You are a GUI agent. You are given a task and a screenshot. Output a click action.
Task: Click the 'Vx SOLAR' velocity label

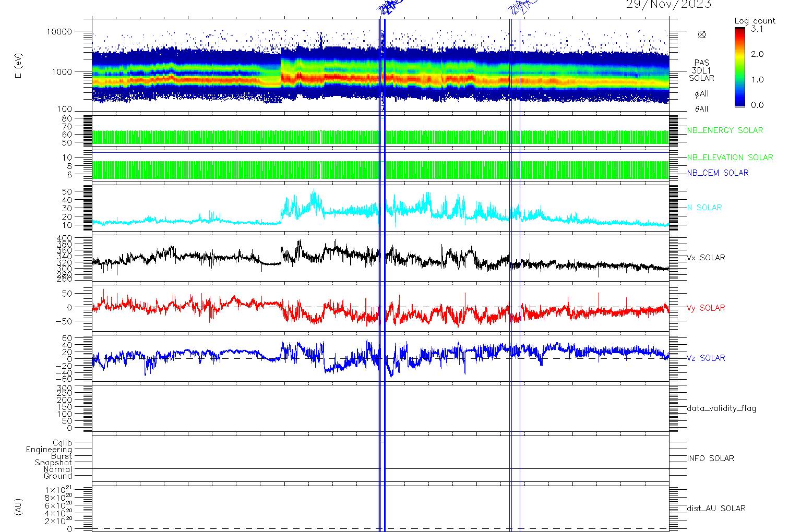[x=706, y=258]
